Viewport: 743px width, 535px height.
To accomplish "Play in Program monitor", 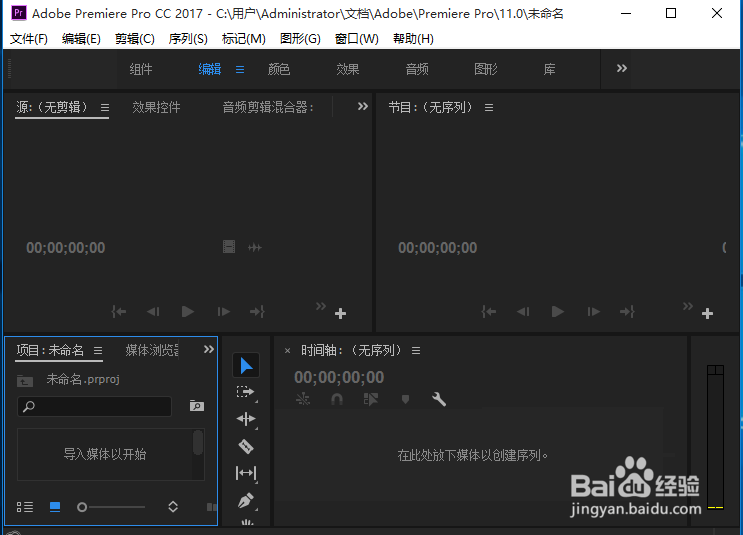I will 558,311.
